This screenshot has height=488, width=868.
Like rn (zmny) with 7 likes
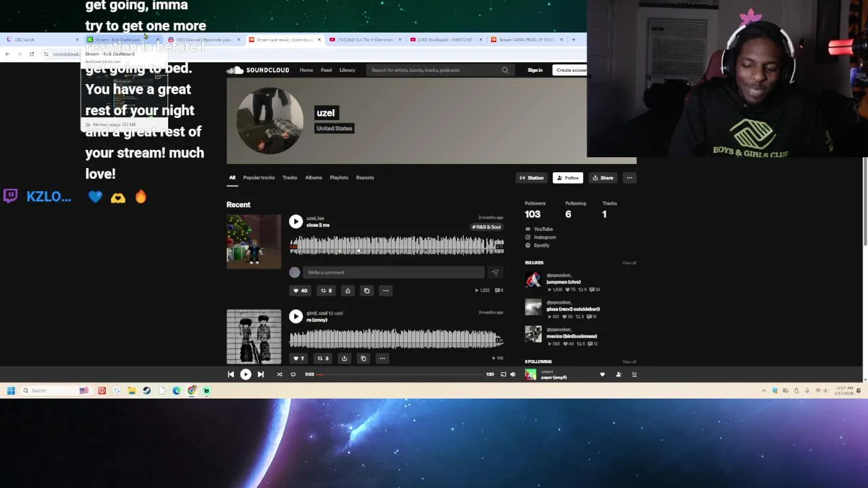point(298,359)
